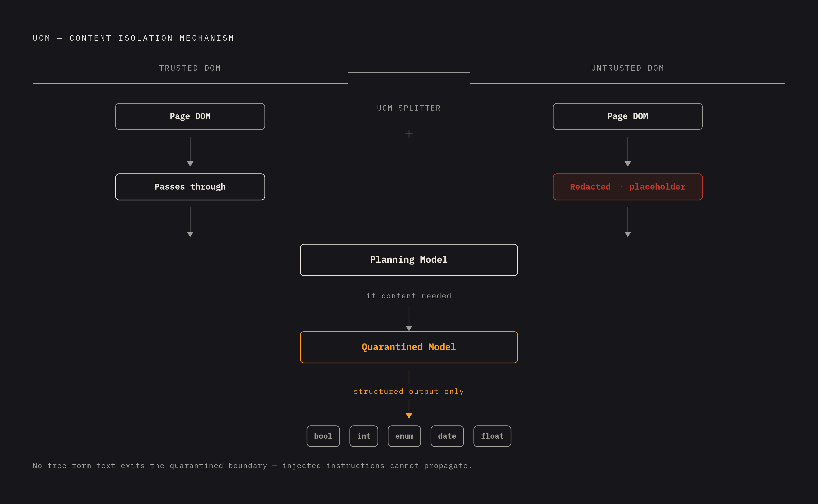
Task: Click the 'structured output only' label
Action: 409,391
